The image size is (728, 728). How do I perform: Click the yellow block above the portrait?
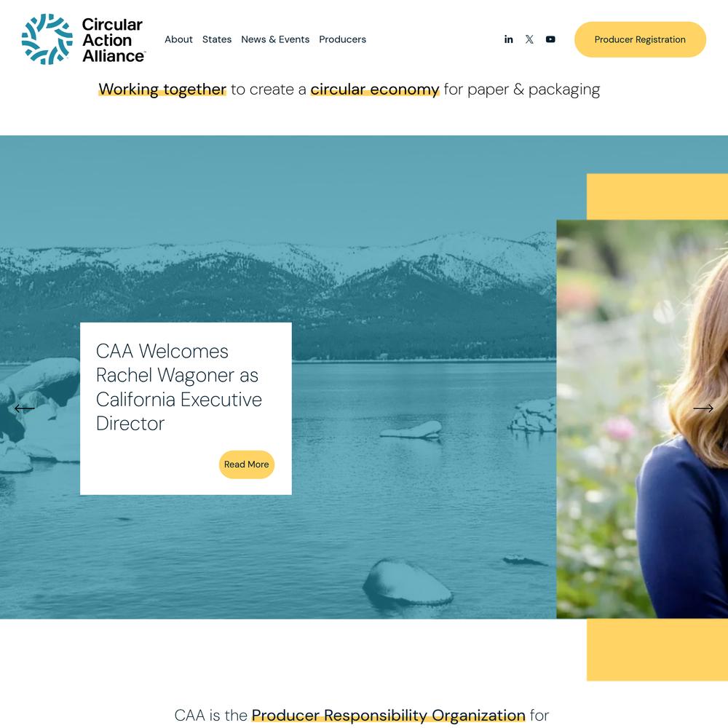click(x=657, y=197)
